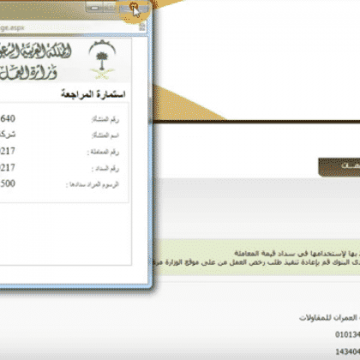The height and width of the screenshot is (360, 360).
Task: Click the number starting with 010134
Action: 348,334
